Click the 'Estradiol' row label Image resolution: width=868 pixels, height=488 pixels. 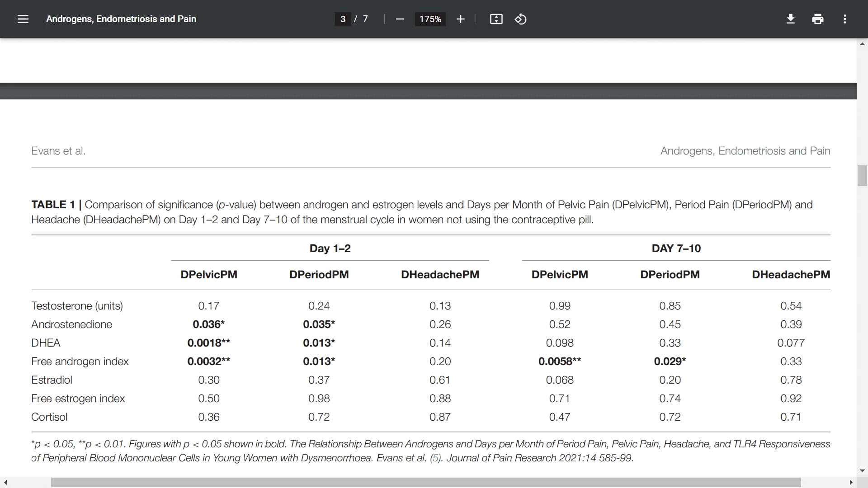pos(52,380)
